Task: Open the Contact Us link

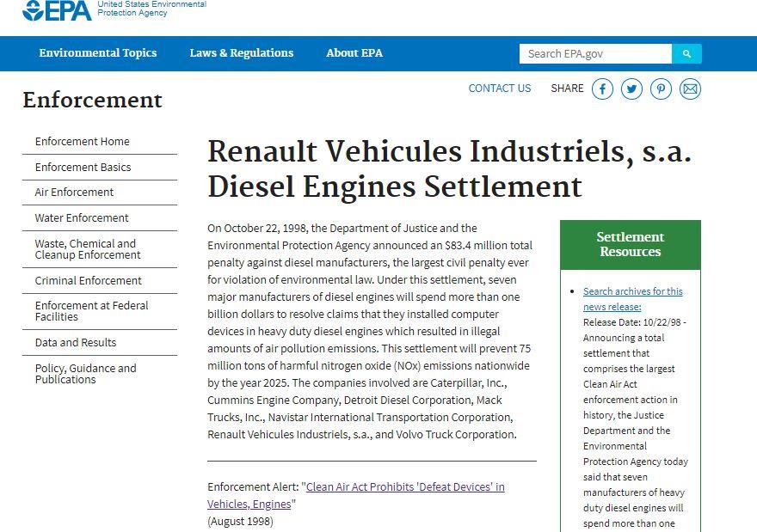Action: click(500, 89)
